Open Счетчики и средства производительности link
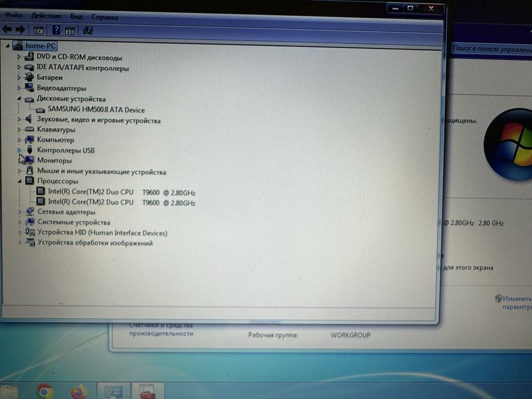Viewport: 532px width, 399px height. tap(161, 329)
